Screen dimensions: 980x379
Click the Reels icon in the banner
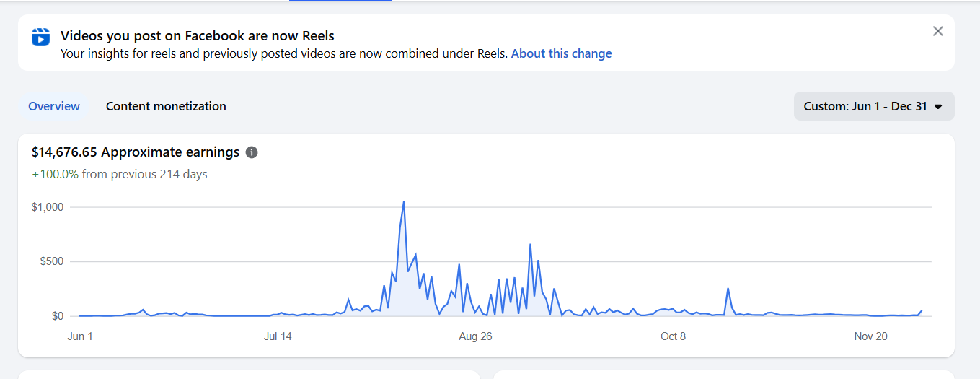coord(41,37)
